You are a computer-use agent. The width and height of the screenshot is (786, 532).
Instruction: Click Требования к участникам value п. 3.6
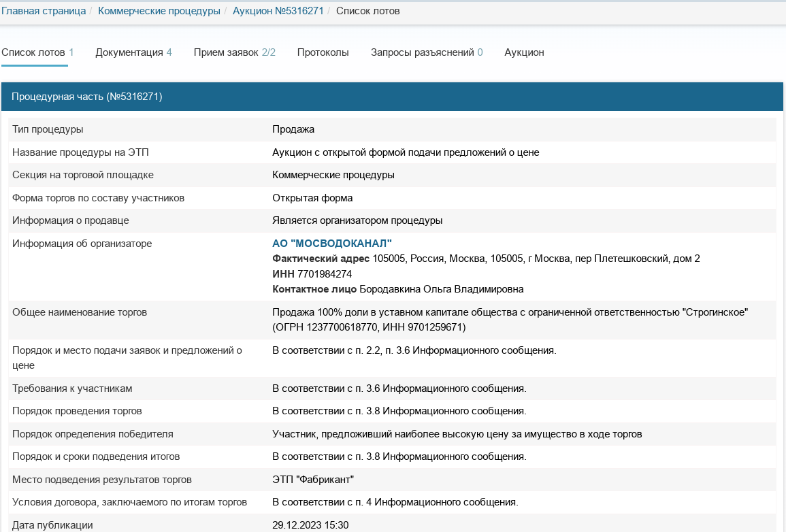click(399, 388)
